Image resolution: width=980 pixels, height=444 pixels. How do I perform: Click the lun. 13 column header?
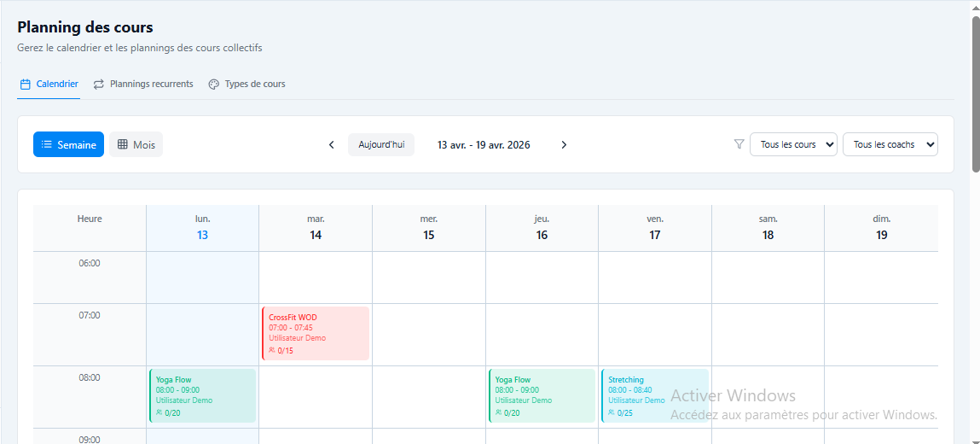[x=202, y=228]
